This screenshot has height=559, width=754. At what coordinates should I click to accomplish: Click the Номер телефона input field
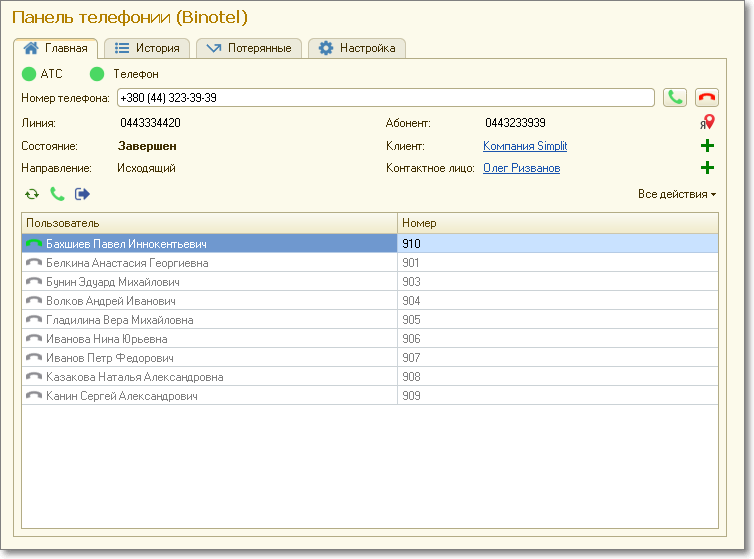pos(385,98)
